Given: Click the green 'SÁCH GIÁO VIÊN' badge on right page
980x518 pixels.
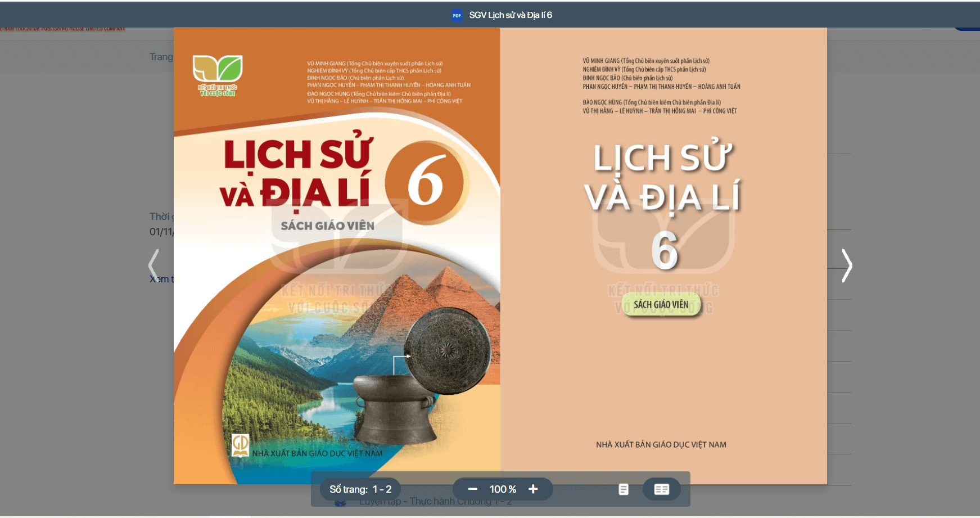Looking at the screenshot, I should (661, 305).
